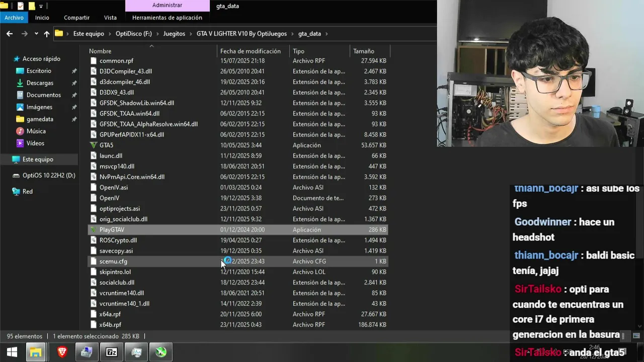Select the Descargas sidebar icon
The height and width of the screenshot is (362, 644).
[20, 83]
